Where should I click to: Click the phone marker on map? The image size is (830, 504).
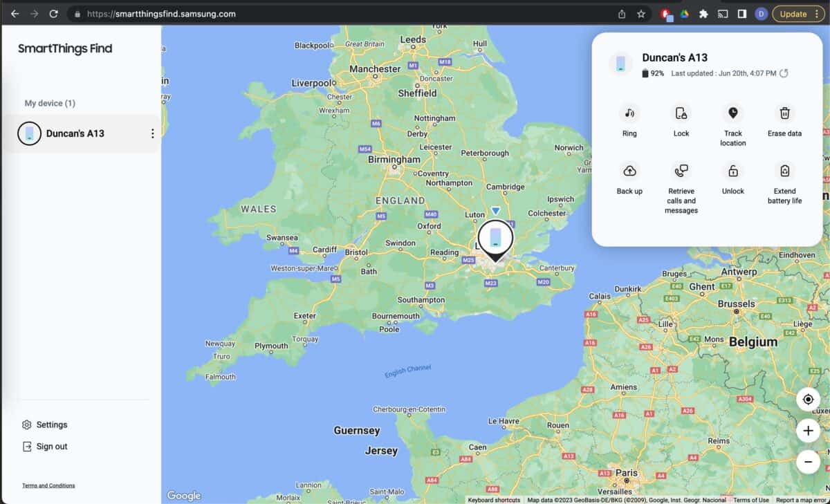(495, 239)
